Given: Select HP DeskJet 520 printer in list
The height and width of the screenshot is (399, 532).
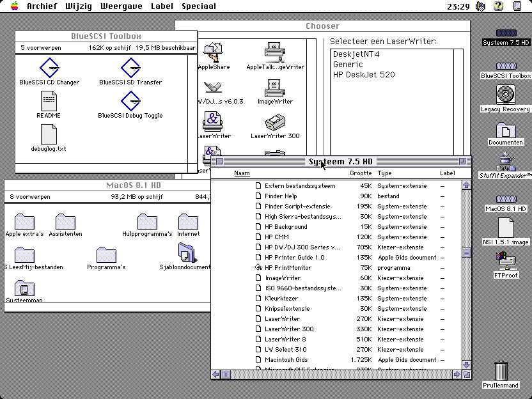Looking at the screenshot, I should tap(364, 75).
